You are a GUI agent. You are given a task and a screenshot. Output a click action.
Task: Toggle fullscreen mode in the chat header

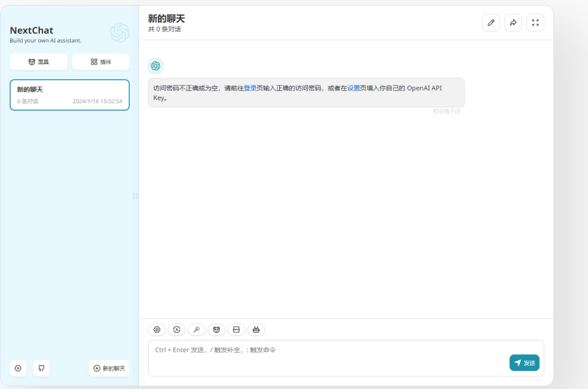point(535,23)
